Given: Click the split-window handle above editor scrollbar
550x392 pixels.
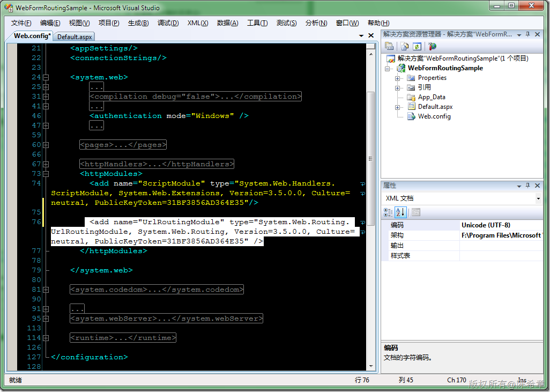Looking at the screenshot, I should click(371, 46).
